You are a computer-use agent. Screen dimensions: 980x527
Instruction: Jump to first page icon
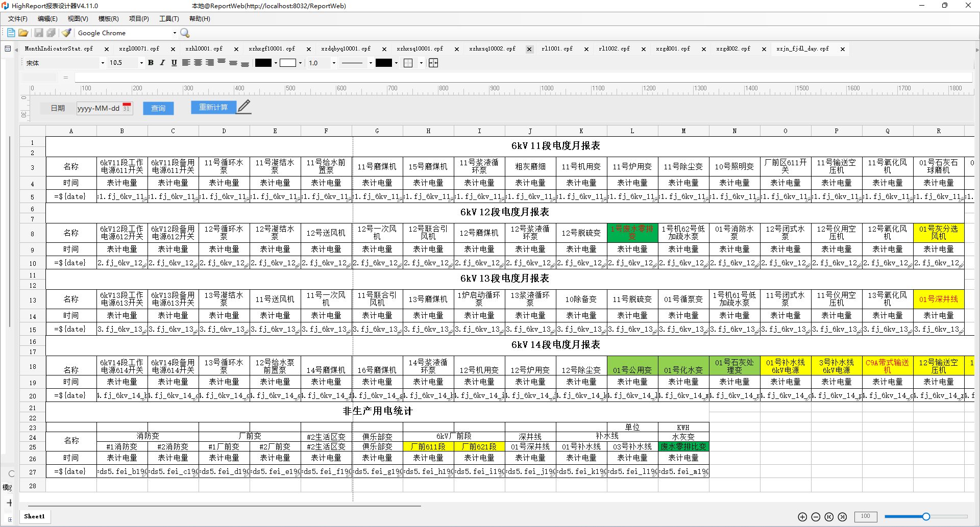829,517
